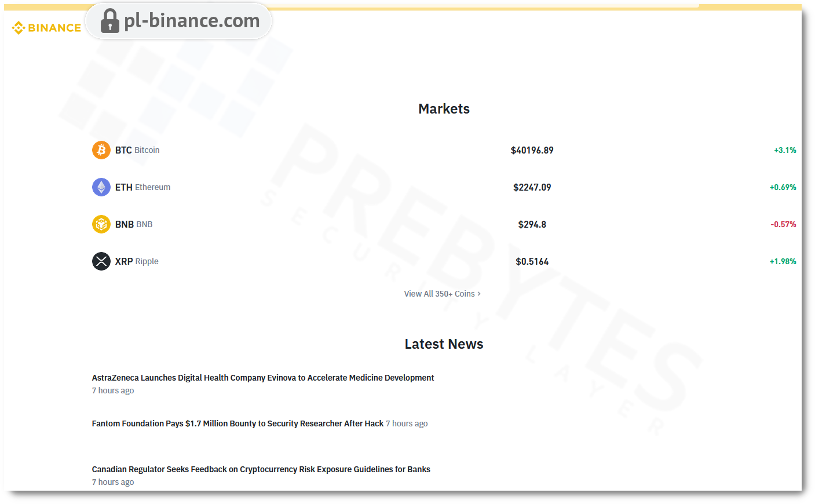This screenshot has width=815, height=504.
Task: Click the +0.69% change for Ethereum
Action: [783, 187]
